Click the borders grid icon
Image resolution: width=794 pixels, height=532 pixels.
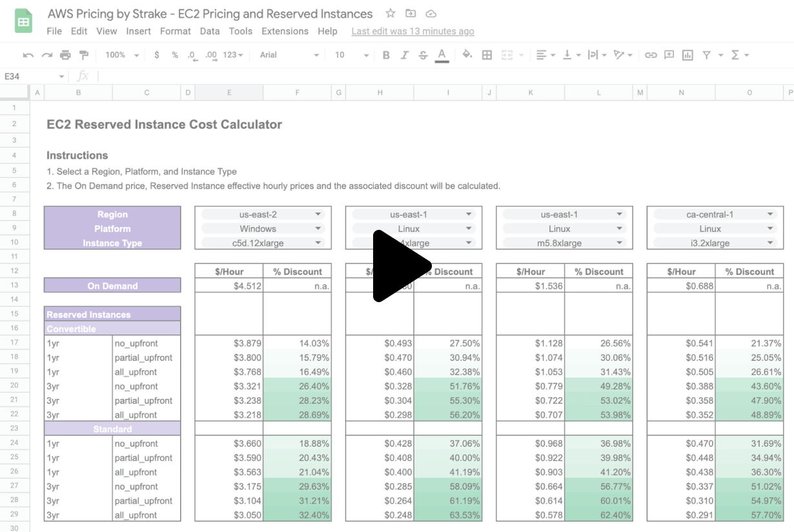point(487,56)
